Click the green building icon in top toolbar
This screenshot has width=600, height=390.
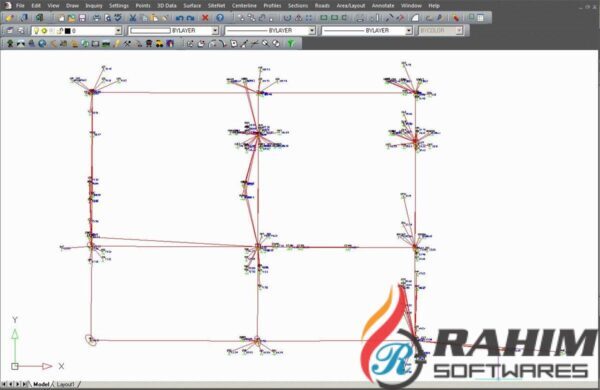click(x=39, y=18)
